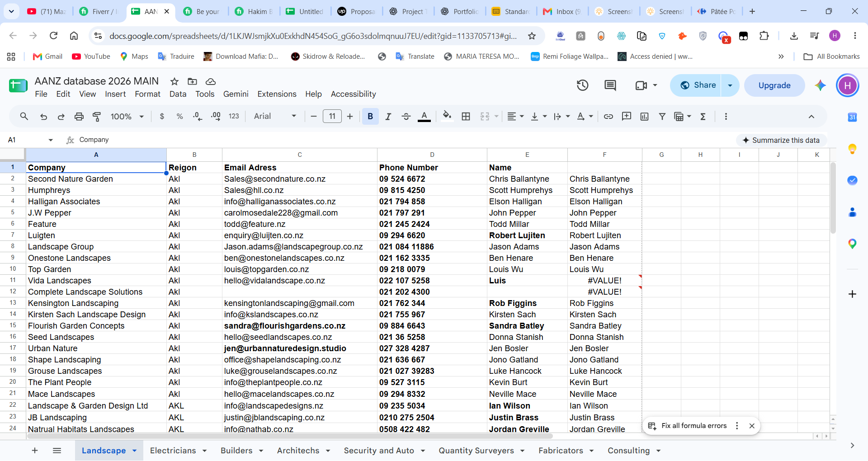Toggle bold formatting
This screenshot has height=461, width=868.
(370, 117)
